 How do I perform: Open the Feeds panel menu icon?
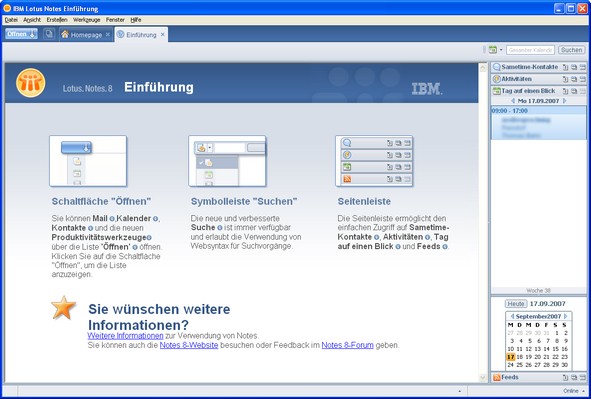coord(582,378)
